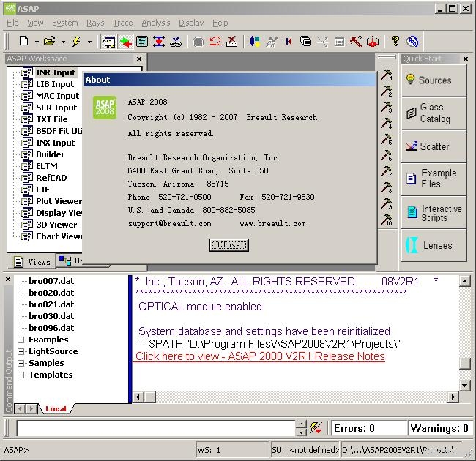Open the Trace menu
Image resolution: width=476 pixels, height=461 pixels.
(x=122, y=23)
